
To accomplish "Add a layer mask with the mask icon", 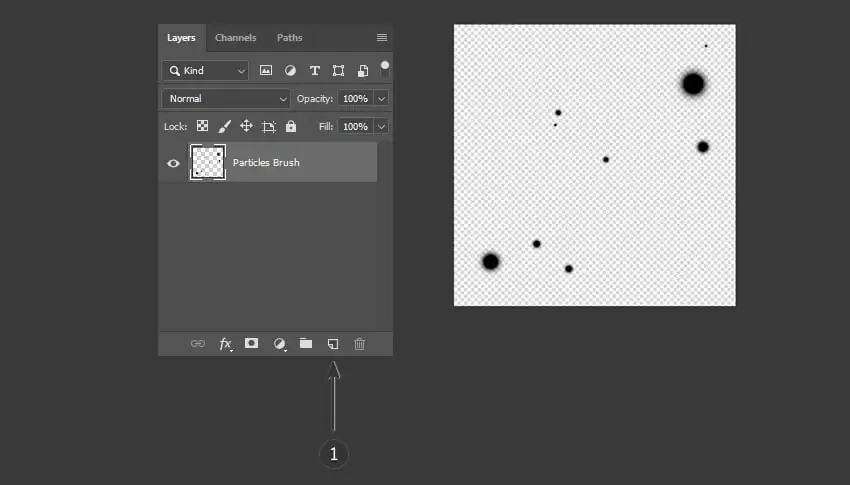I will click(252, 343).
